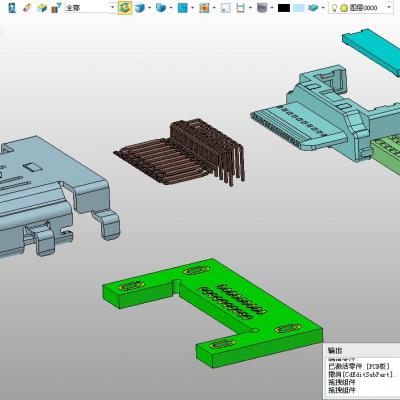The image size is (400, 400).
Task: Click the exit-figure icon at toolbar start
Action: [12, 7]
